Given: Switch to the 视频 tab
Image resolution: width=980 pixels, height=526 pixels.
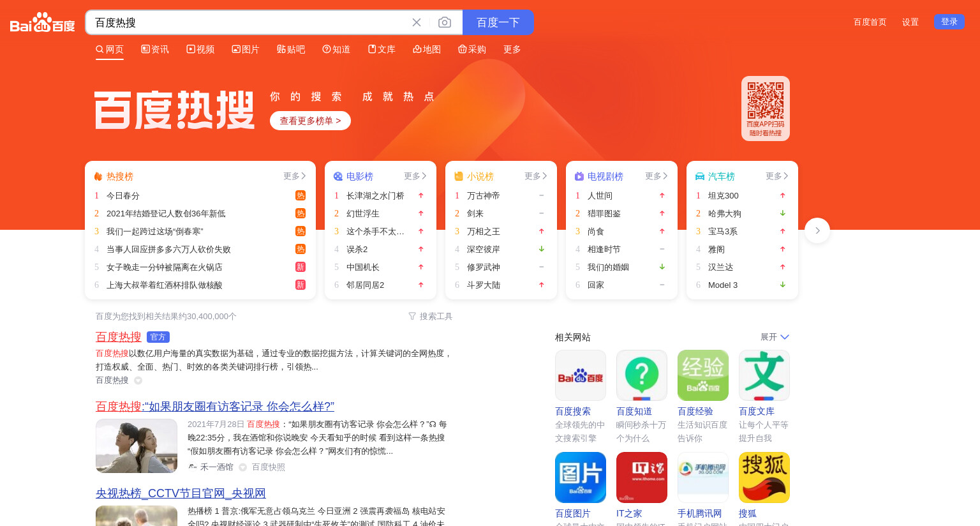Looking at the screenshot, I should [200, 49].
